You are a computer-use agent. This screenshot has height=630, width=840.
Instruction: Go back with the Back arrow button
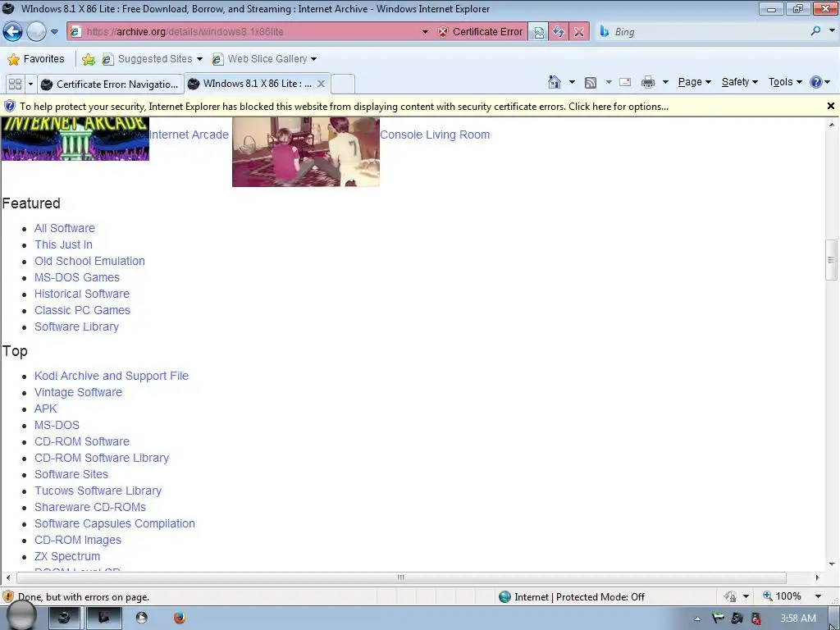[13, 32]
